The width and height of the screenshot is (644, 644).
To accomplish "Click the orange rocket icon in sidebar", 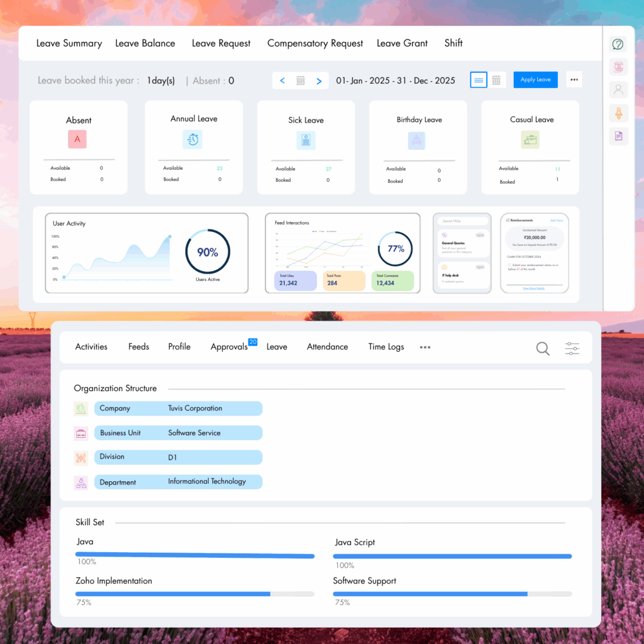I will point(619,113).
